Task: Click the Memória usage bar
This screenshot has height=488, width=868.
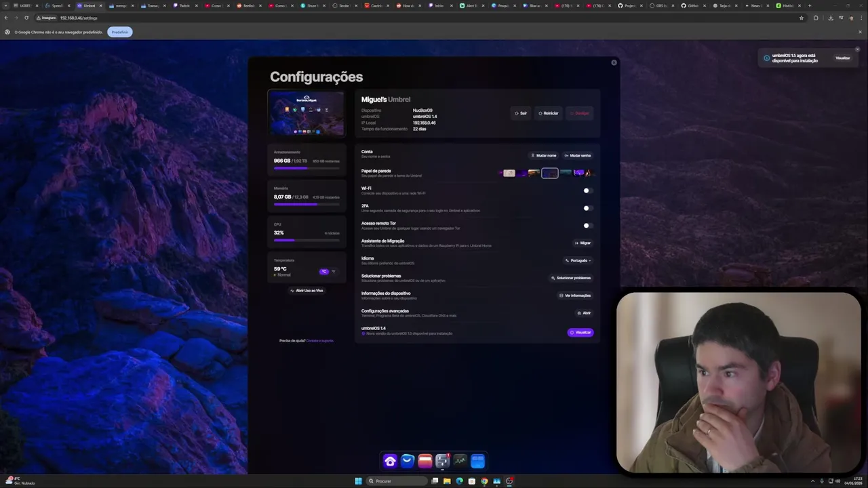Action: (307, 203)
